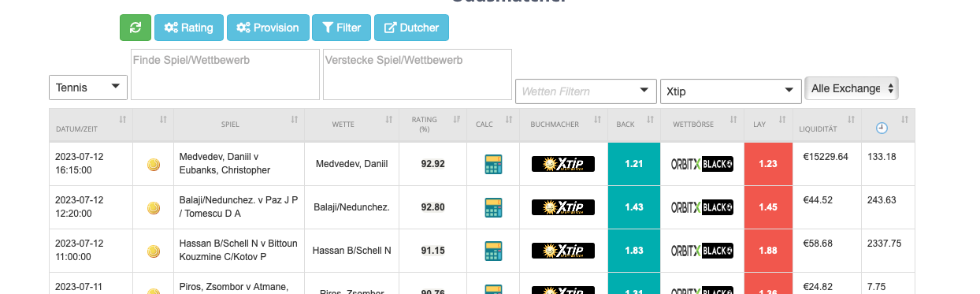
Task: Click the green refresh icon button
Action: (135, 28)
